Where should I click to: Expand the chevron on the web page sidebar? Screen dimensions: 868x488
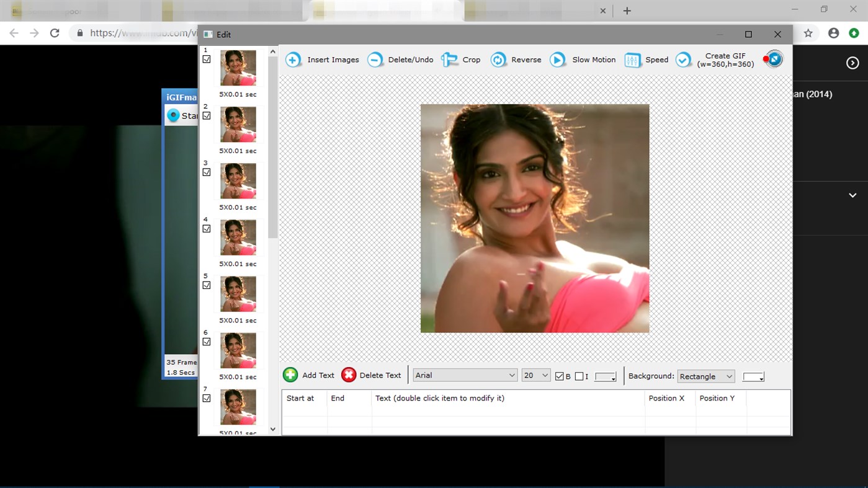[852, 195]
